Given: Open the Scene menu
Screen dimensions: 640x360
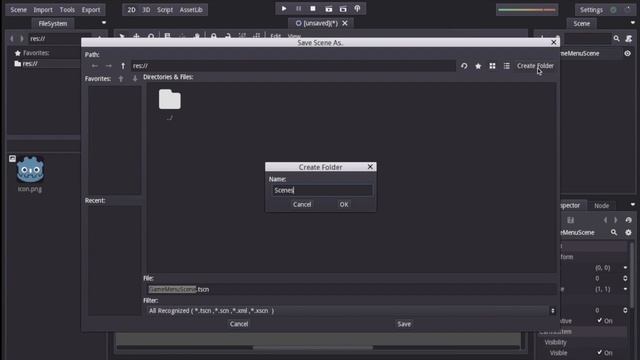Looking at the screenshot, I should (x=18, y=9).
